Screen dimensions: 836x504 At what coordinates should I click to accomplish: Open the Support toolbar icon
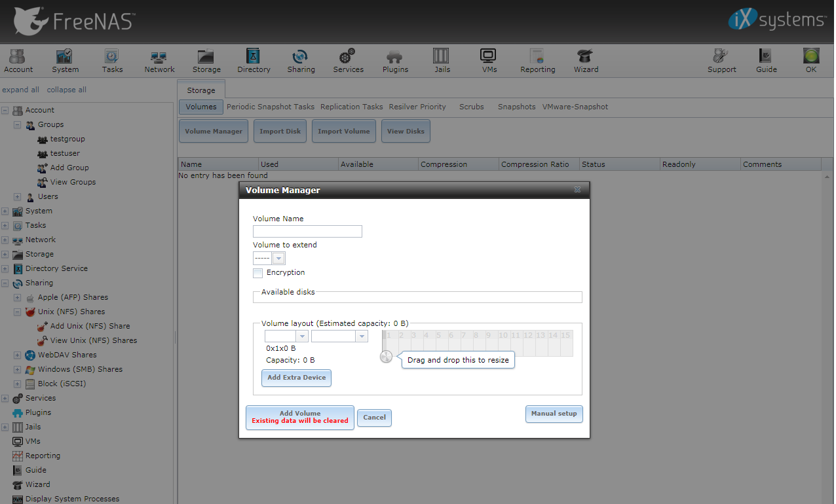click(722, 61)
